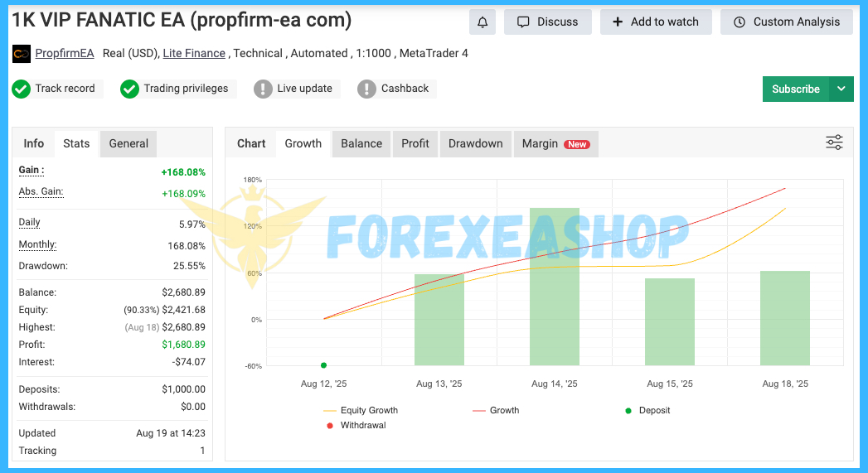This screenshot has width=868, height=473.
Task: Open the Lite Finance broker link
Action: pos(194,54)
